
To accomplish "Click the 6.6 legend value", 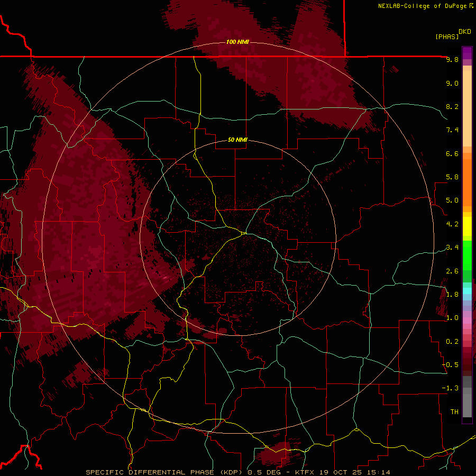I will tap(452, 153).
